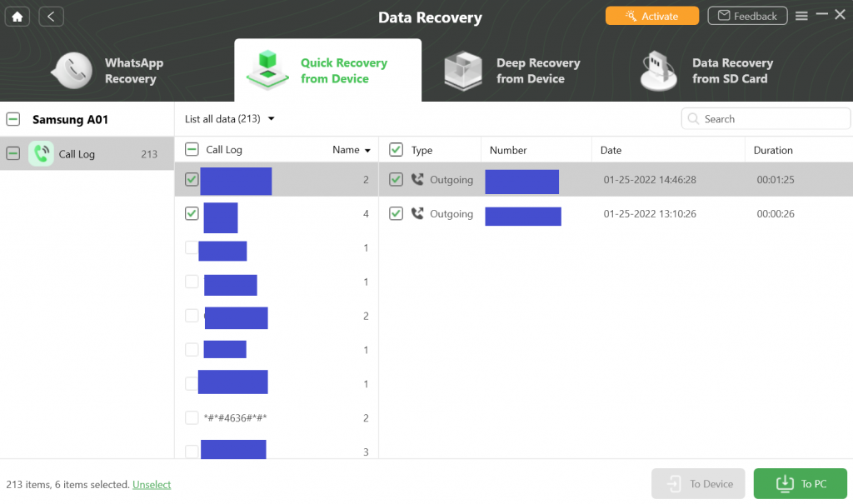Click the green Call Log phone icon
Viewport: 853px width, 504px height.
41,153
